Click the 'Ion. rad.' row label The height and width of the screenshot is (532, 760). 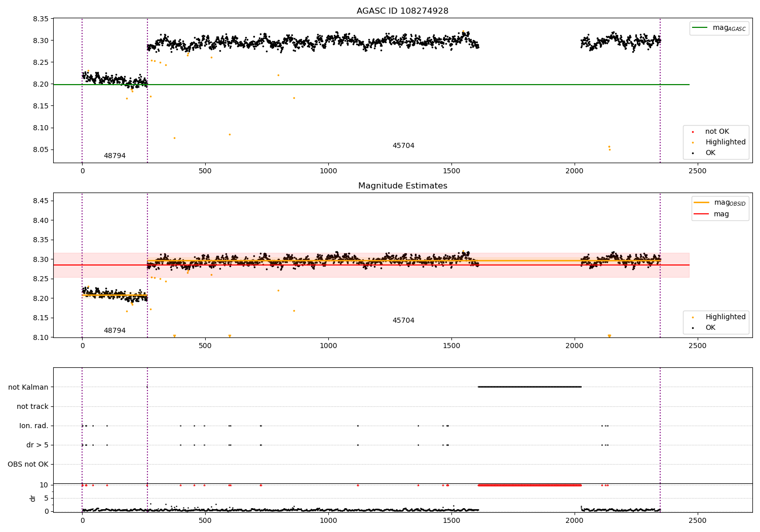(34, 426)
